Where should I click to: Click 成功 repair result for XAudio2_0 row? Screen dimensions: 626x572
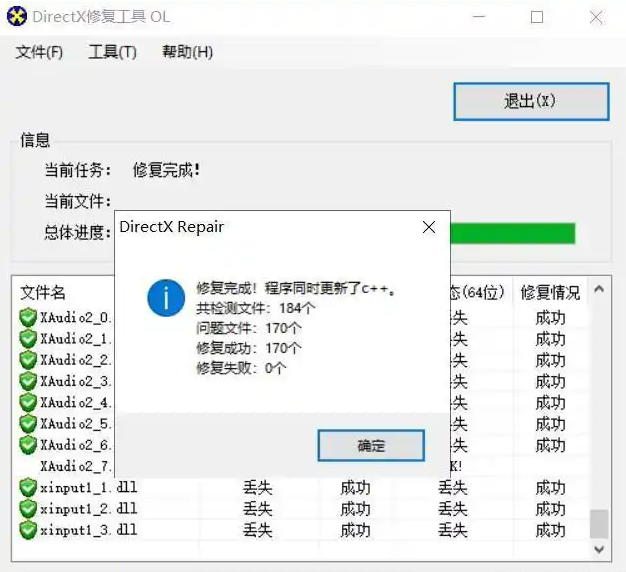[x=550, y=318]
